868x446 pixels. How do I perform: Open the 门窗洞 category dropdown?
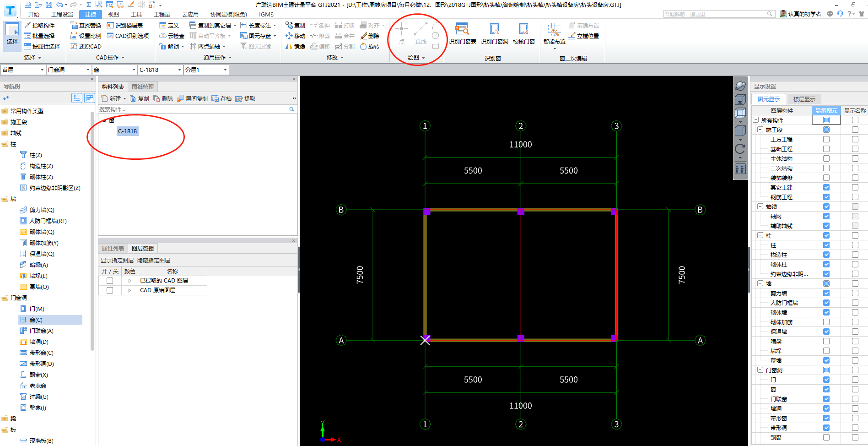tap(69, 70)
